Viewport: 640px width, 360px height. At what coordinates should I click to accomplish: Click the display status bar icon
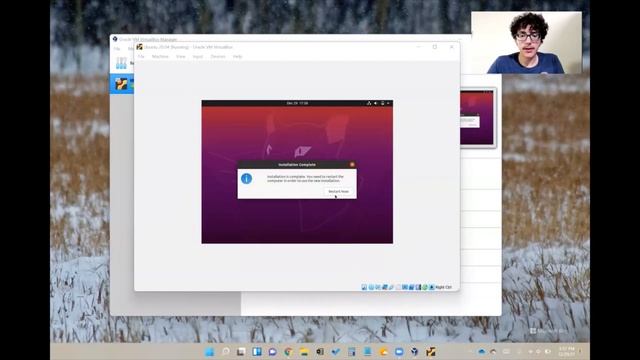(x=405, y=287)
